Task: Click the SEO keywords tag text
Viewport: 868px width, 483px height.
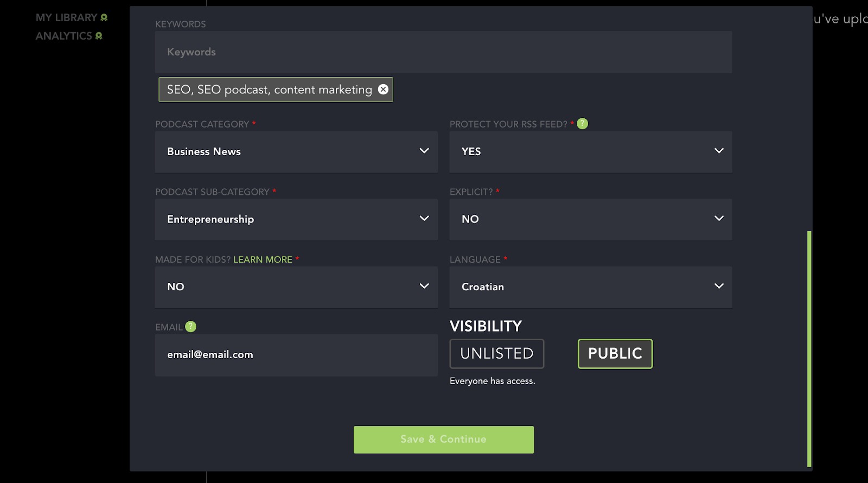Action: 270,90
